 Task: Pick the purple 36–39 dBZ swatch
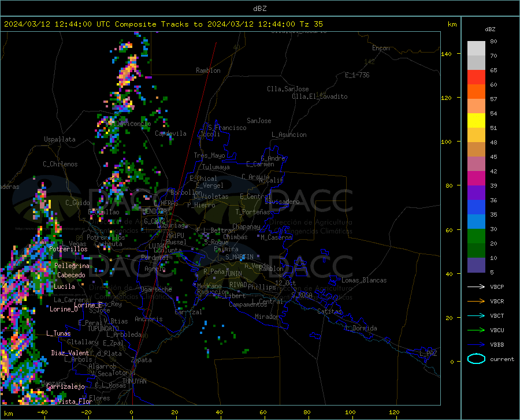[476, 193]
